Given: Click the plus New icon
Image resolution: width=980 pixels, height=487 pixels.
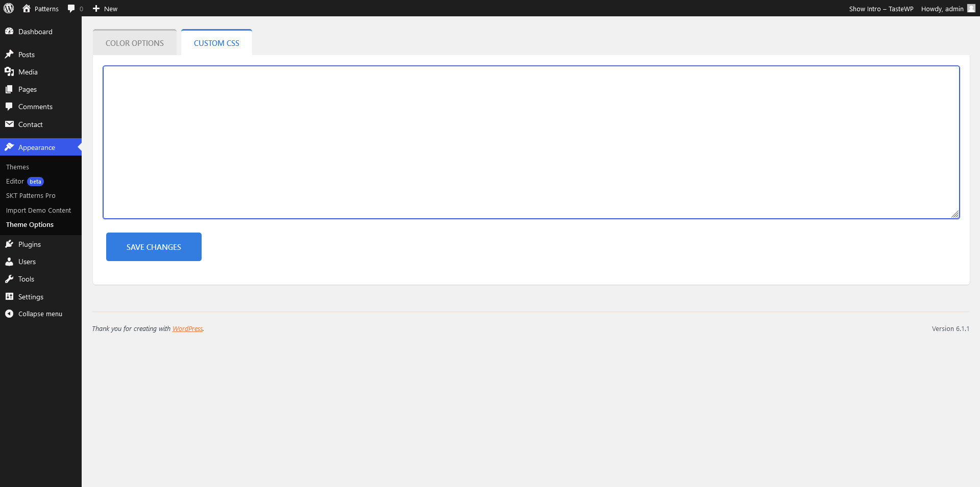Looking at the screenshot, I should pyautogui.click(x=96, y=9).
